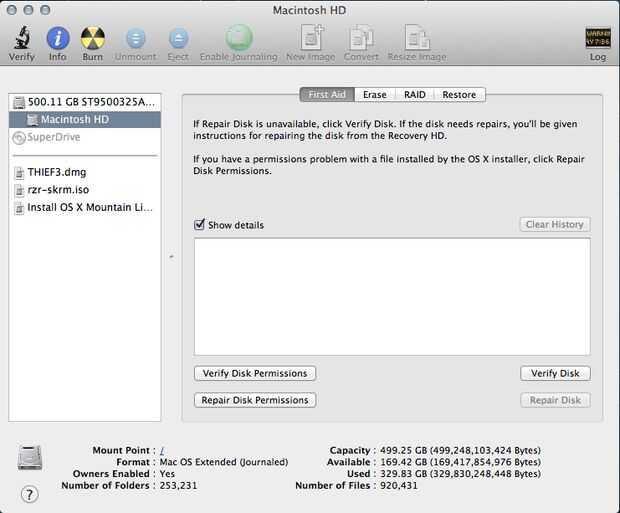The height and width of the screenshot is (513, 620).
Task: Click the Verify Disk button
Action: 555,373
